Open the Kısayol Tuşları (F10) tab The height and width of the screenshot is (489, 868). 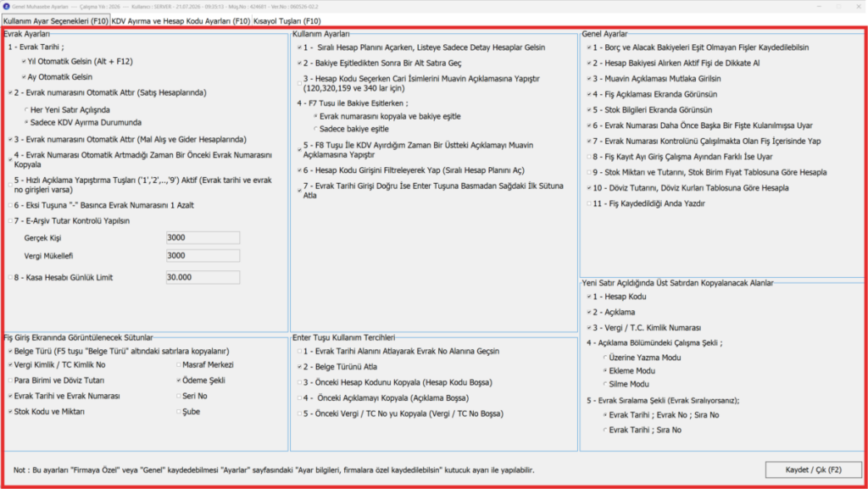[x=287, y=21]
